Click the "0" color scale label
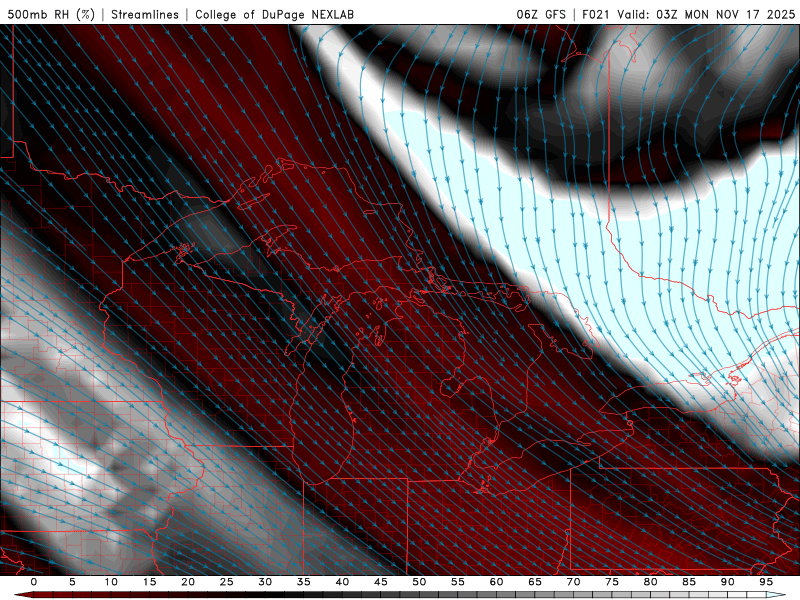800x600 pixels. pos(34,582)
